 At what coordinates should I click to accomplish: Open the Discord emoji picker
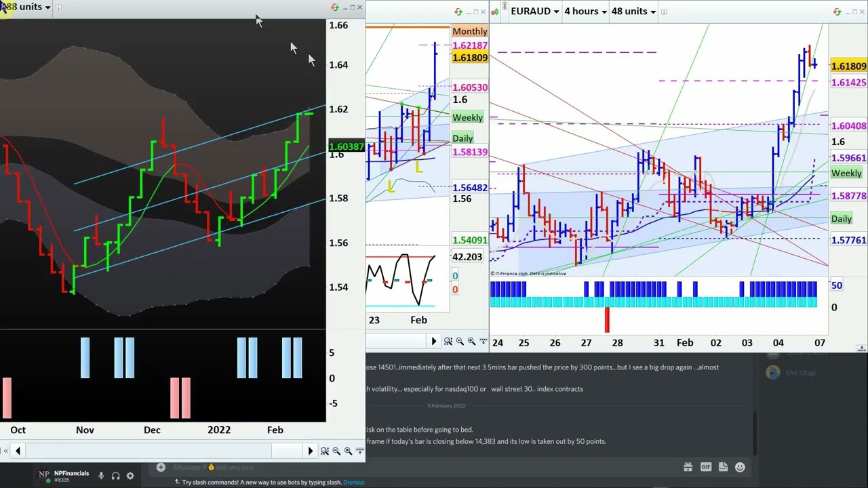pyautogui.click(x=740, y=467)
